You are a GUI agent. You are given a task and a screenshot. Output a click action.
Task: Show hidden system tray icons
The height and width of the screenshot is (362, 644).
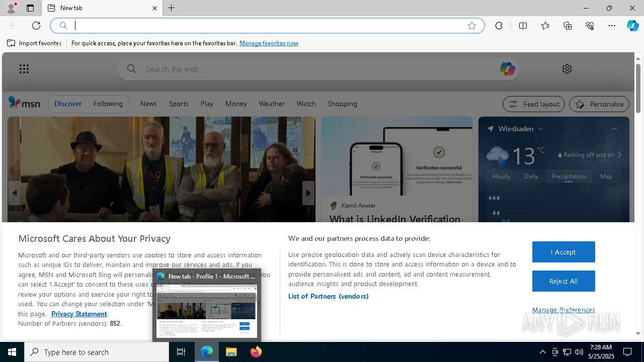[542, 352]
